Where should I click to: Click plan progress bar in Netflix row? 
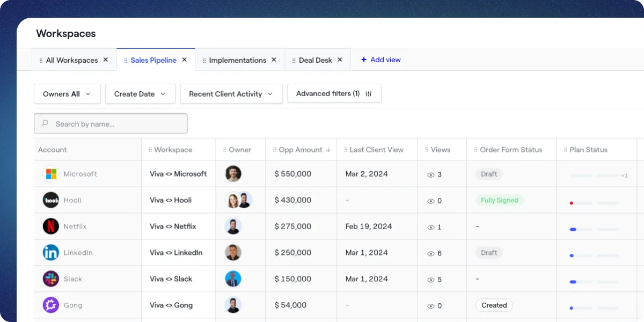pos(594,229)
